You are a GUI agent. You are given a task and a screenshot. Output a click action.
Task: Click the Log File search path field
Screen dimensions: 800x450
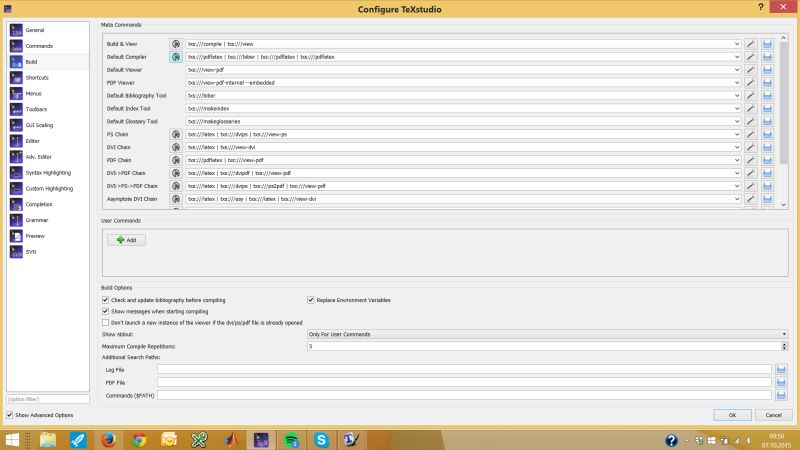(464, 369)
